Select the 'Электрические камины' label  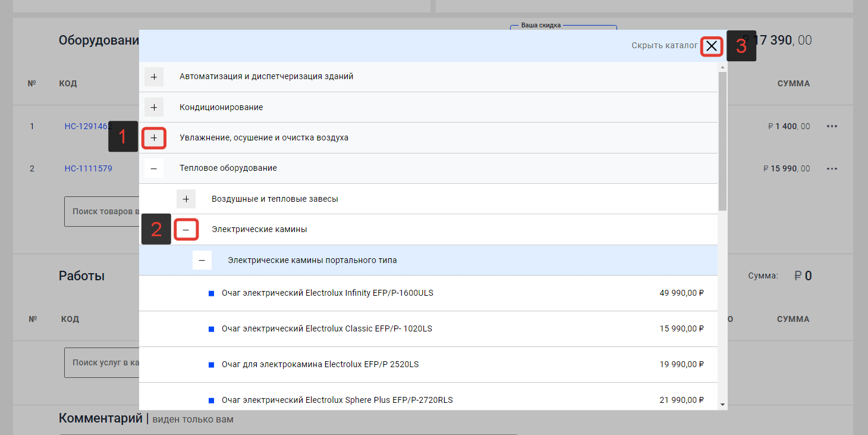coord(259,229)
